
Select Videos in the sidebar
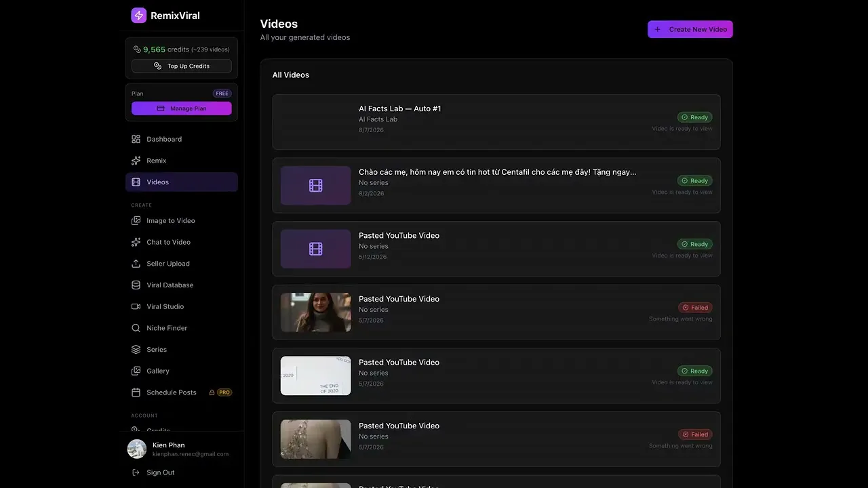[x=182, y=182]
